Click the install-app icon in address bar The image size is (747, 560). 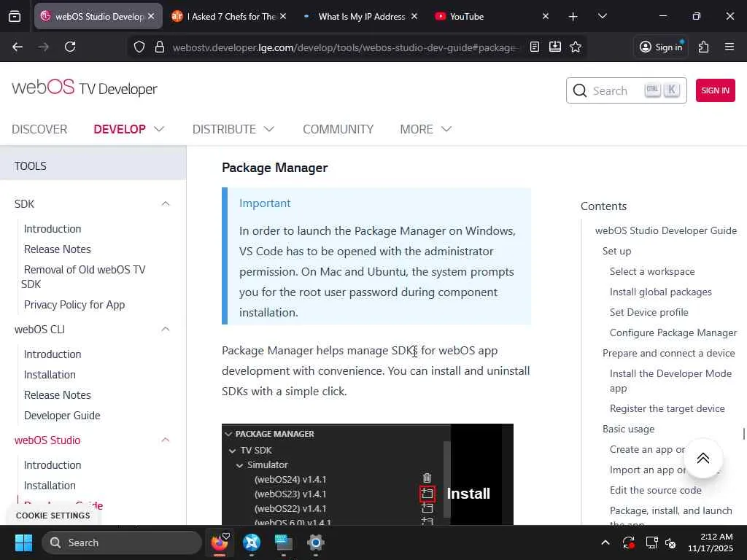(x=555, y=47)
